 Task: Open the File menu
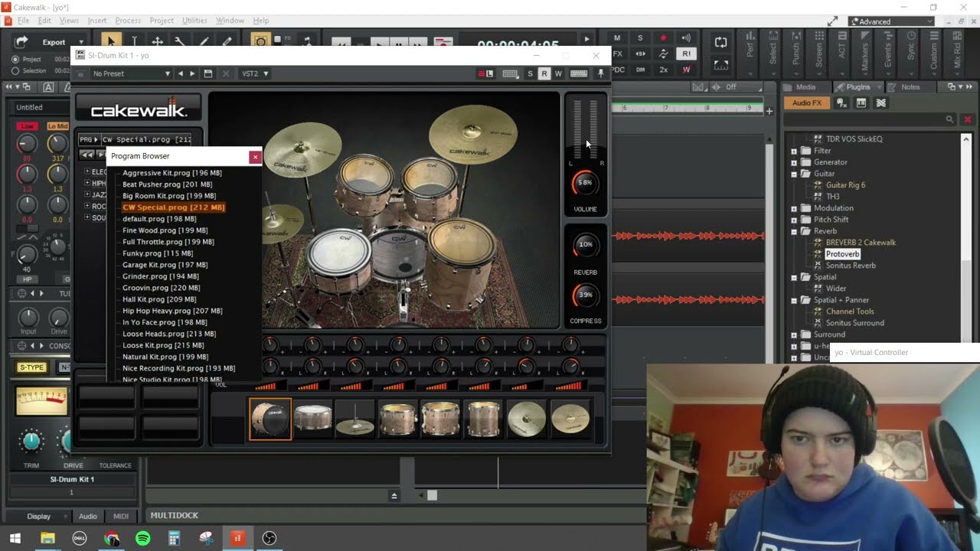[23, 21]
